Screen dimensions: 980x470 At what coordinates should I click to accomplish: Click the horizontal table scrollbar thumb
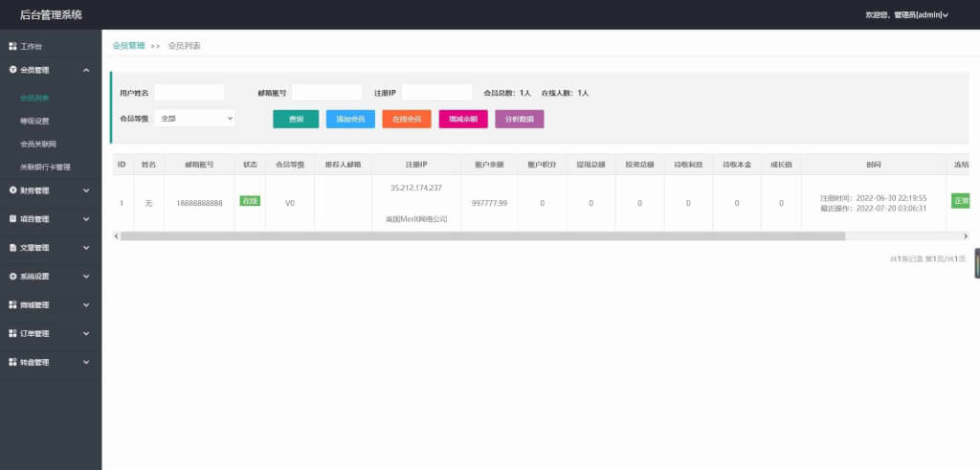(482, 236)
